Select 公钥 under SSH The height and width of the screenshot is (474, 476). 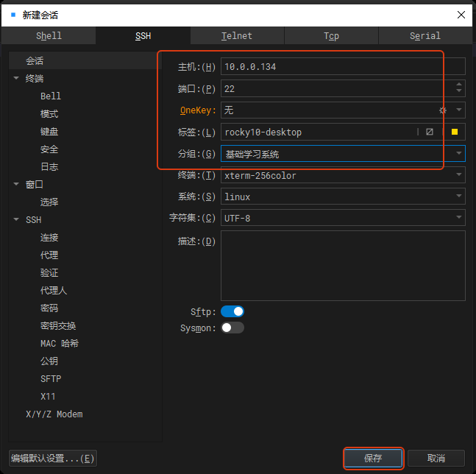[x=49, y=361]
